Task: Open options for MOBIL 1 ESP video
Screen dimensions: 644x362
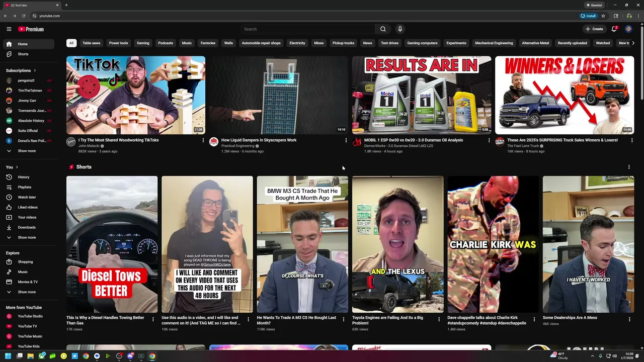Action: click(x=489, y=140)
